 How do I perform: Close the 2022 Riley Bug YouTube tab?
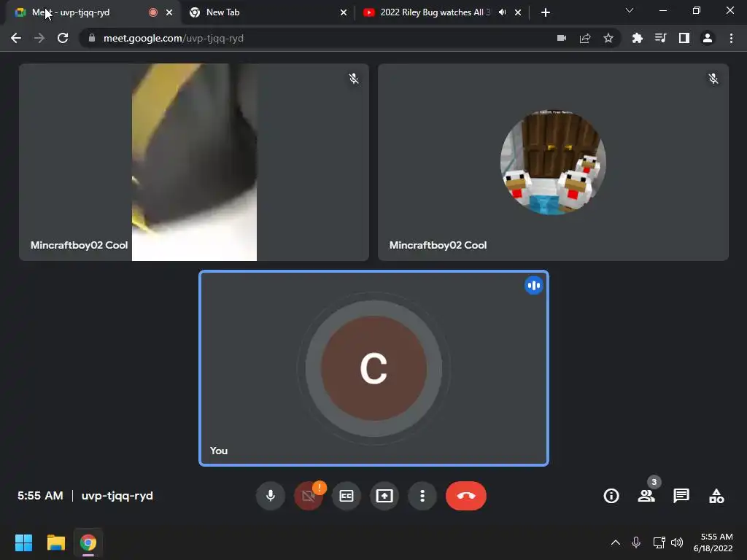click(518, 12)
